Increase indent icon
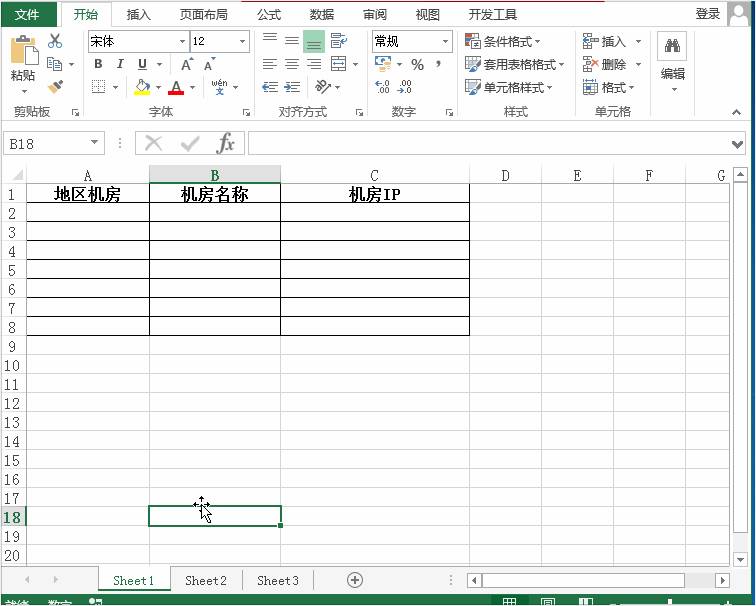Viewport: 756px width, 606px height. pyautogui.click(x=292, y=87)
